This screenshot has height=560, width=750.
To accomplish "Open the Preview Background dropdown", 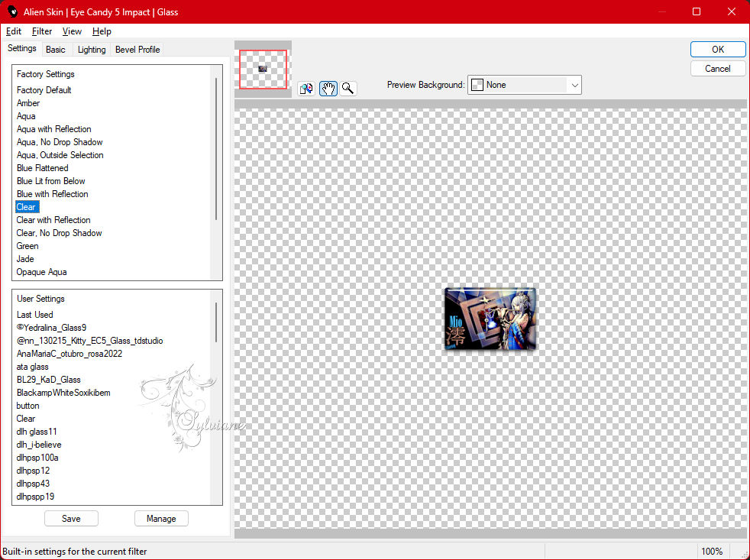I will (524, 85).
